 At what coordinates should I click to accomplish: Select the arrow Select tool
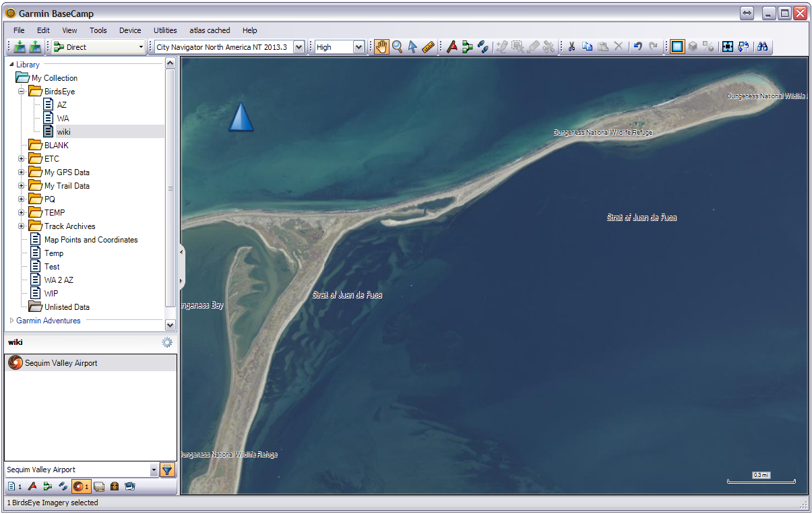(412, 47)
